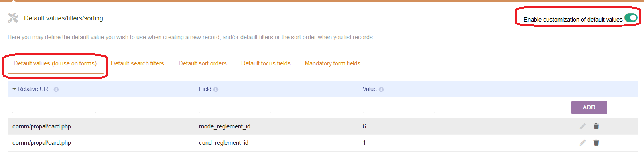644x152 pixels.
Task: Edit the cond_reglement_id row with pencil icon
Action: coord(583,143)
